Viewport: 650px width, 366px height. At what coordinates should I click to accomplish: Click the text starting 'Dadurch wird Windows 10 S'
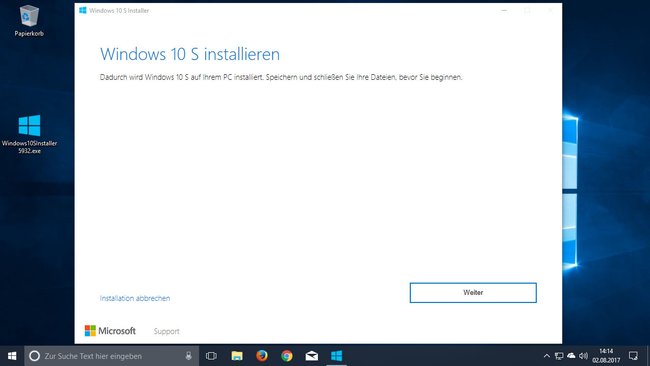pos(281,77)
